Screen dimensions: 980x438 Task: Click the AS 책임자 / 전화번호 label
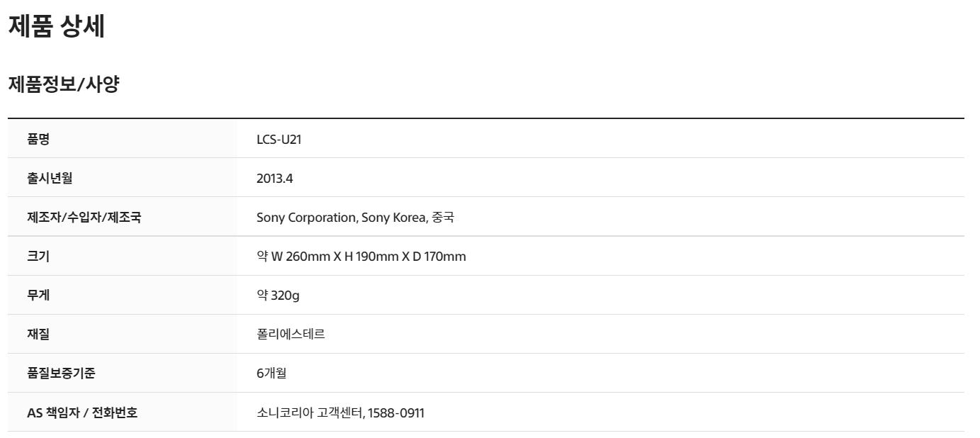click(x=82, y=412)
